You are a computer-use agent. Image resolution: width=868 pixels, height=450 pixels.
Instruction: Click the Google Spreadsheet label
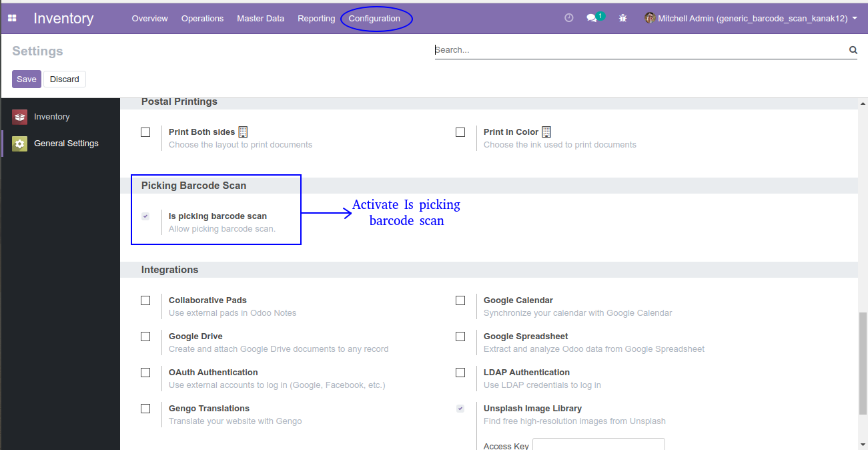pyautogui.click(x=526, y=336)
